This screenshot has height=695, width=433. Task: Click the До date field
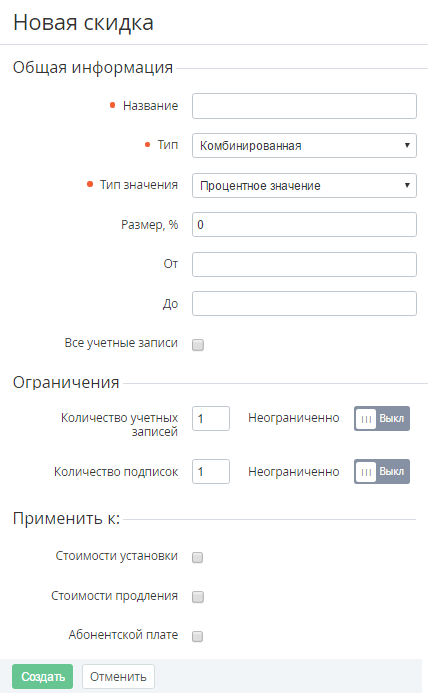[304, 304]
